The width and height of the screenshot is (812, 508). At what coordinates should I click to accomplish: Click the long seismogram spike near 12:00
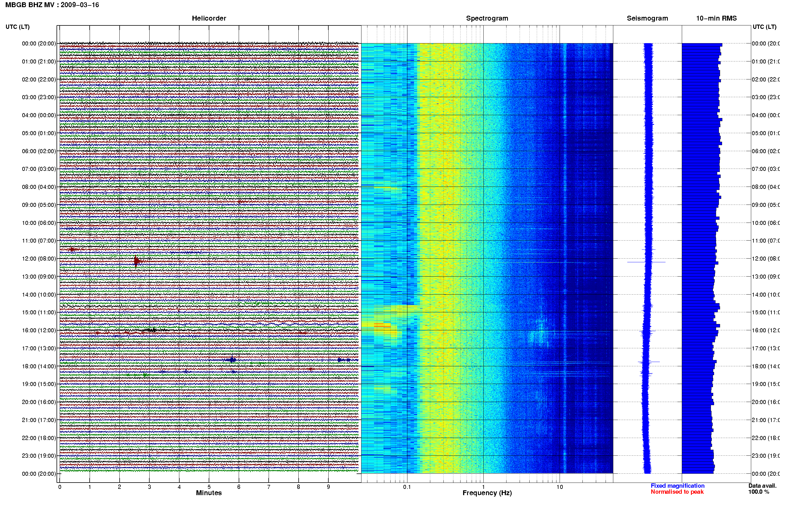(646, 262)
